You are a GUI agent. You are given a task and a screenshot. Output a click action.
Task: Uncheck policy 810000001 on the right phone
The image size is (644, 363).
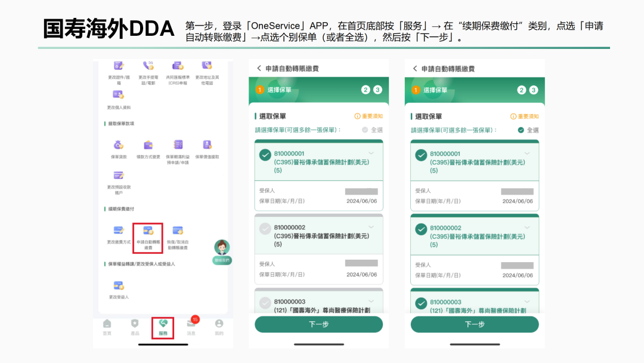421,155
